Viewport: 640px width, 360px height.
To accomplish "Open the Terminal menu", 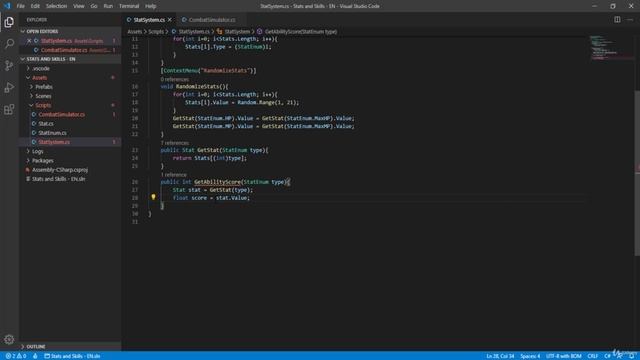I will coord(129,6).
